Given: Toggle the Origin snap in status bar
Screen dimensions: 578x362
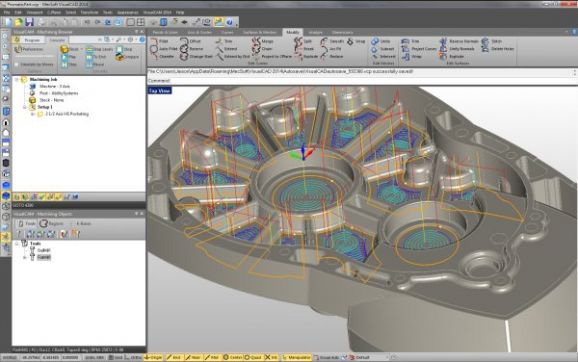Looking at the screenshot, I should (x=153, y=357).
